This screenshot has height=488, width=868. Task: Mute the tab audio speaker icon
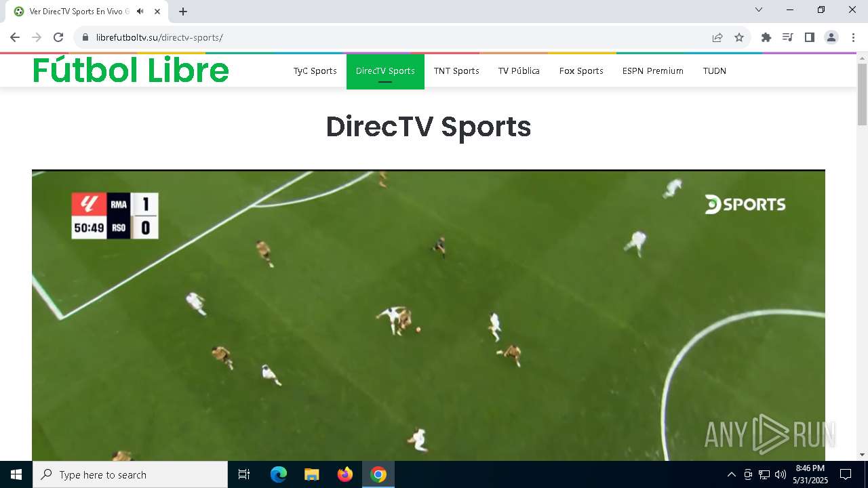click(140, 12)
